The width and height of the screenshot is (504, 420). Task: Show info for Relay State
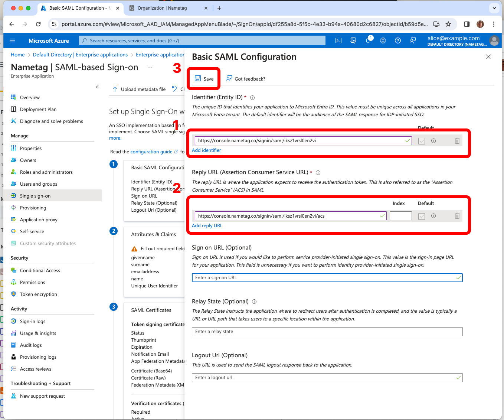coord(254,302)
